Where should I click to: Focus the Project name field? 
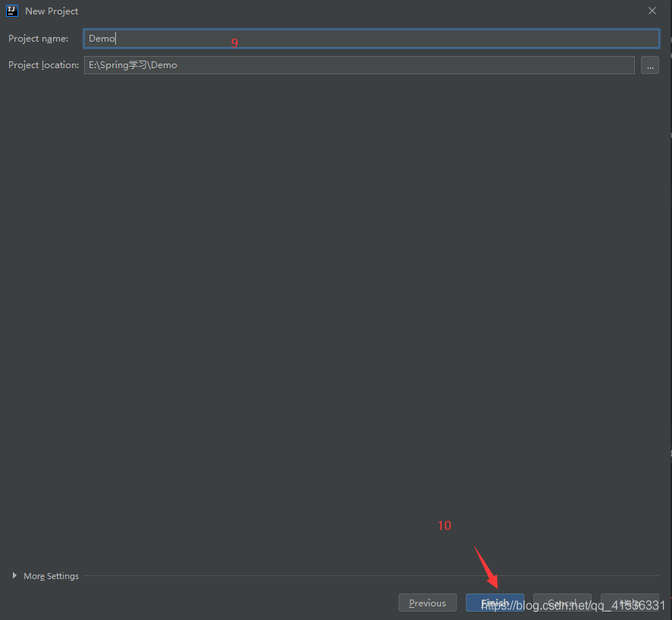pyautogui.click(x=371, y=39)
